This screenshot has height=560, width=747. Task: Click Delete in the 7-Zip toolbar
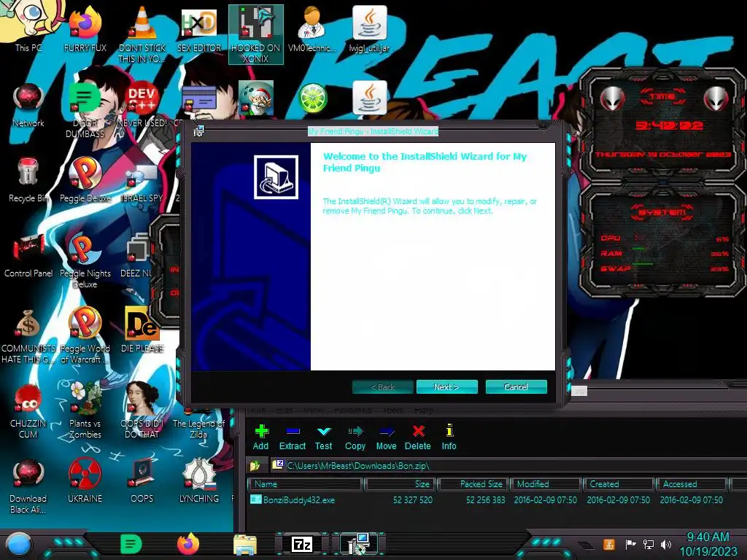click(418, 437)
